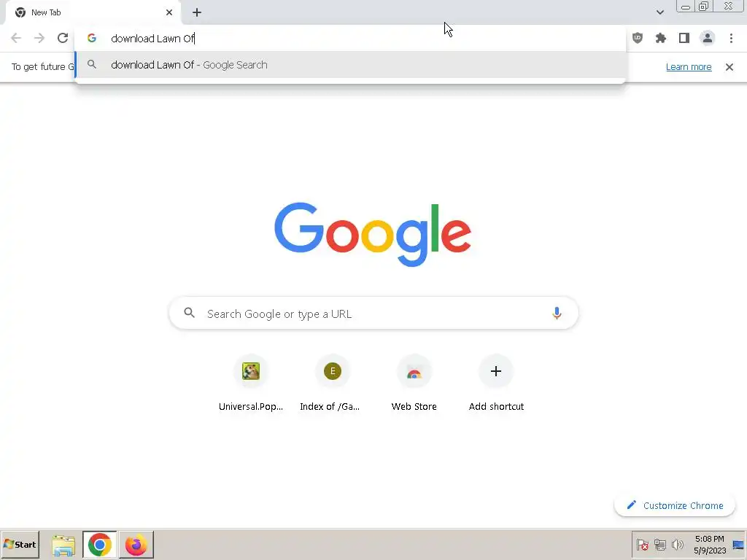Click the Google logo

point(373,234)
